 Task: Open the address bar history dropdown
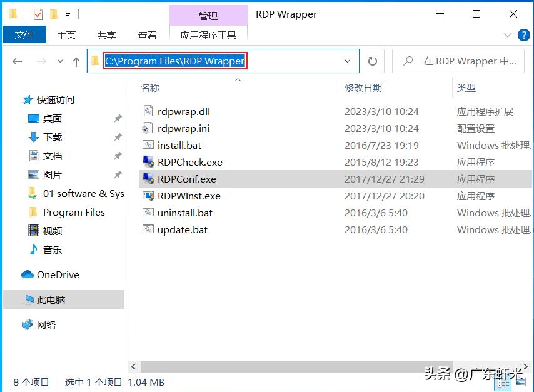point(348,61)
